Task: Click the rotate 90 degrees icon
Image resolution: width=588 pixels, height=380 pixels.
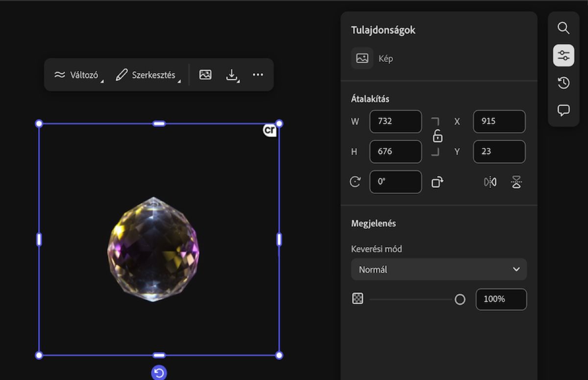Action: tap(437, 182)
